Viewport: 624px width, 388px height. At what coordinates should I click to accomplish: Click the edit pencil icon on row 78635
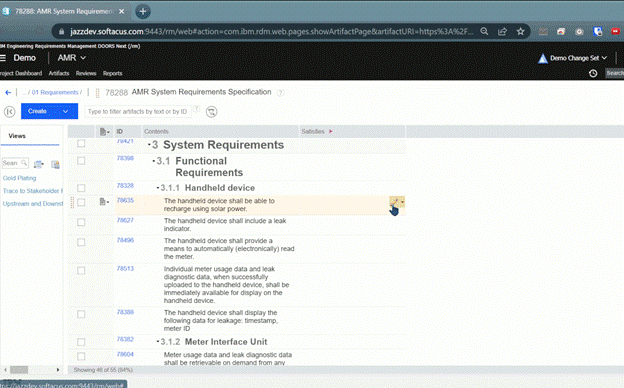[x=394, y=201]
